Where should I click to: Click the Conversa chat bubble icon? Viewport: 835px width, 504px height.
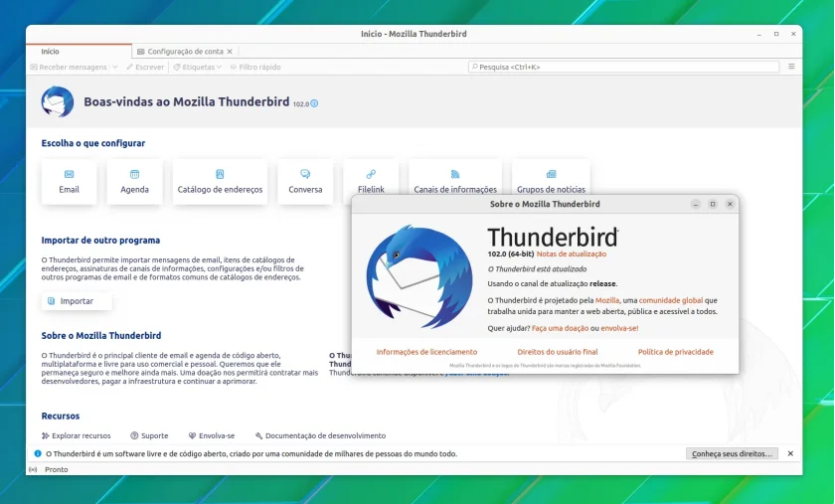[305, 174]
